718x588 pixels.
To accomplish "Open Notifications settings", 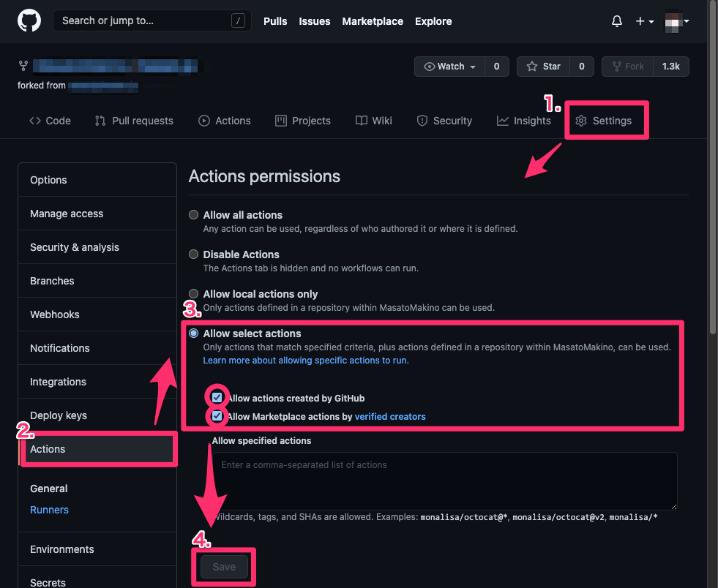I will pos(97,348).
